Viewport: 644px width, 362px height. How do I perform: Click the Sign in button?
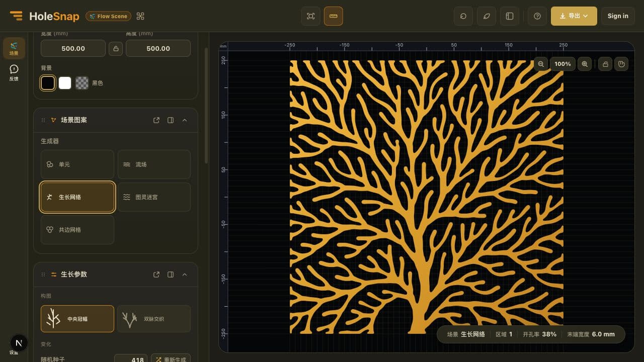click(x=618, y=16)
